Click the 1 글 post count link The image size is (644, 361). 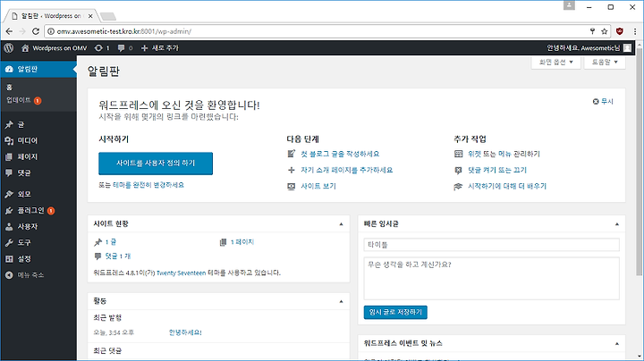point(111,242)
